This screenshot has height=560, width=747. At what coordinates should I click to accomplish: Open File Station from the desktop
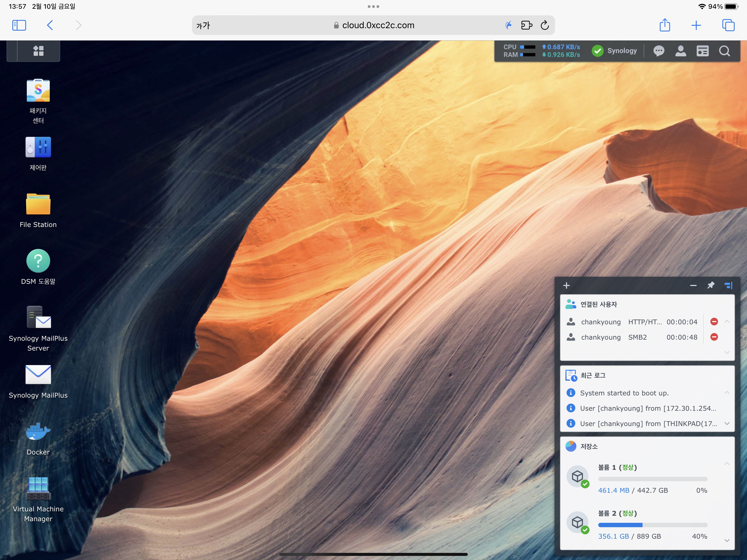pyautogui.click(x=38, y=204)
